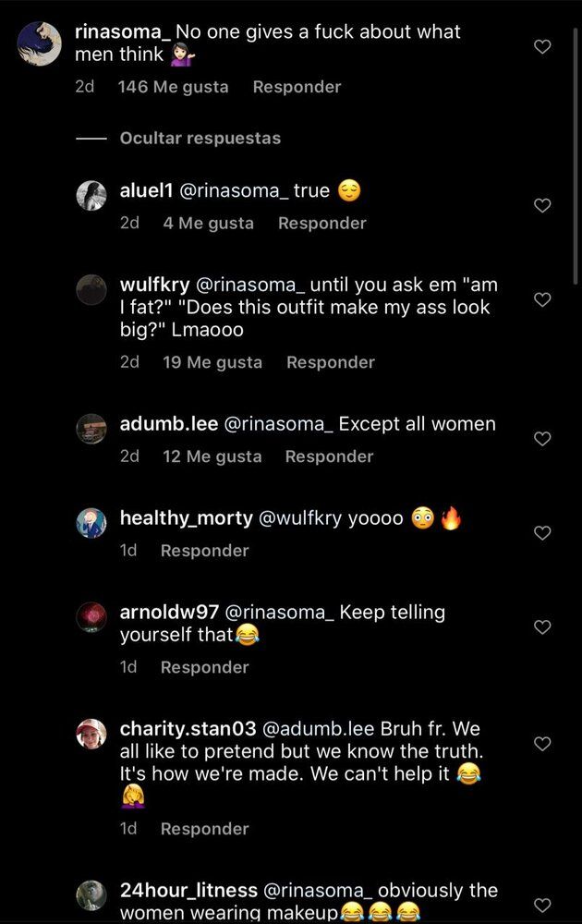Heart the adumb.lee reply
The width and height of the screenshot is (582, 924).
click(542, 438)
